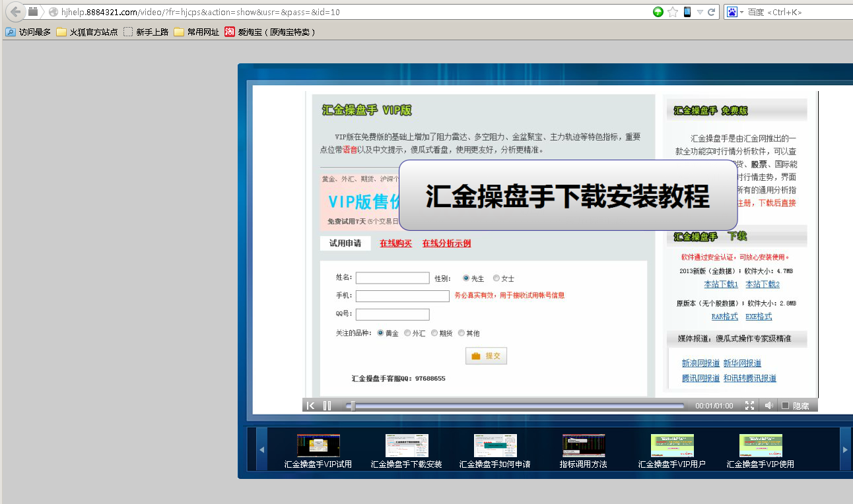This screenshot has height=504, width=853.
Task: Go back with the browser back arrow
Action: click(x=16, y=11)
